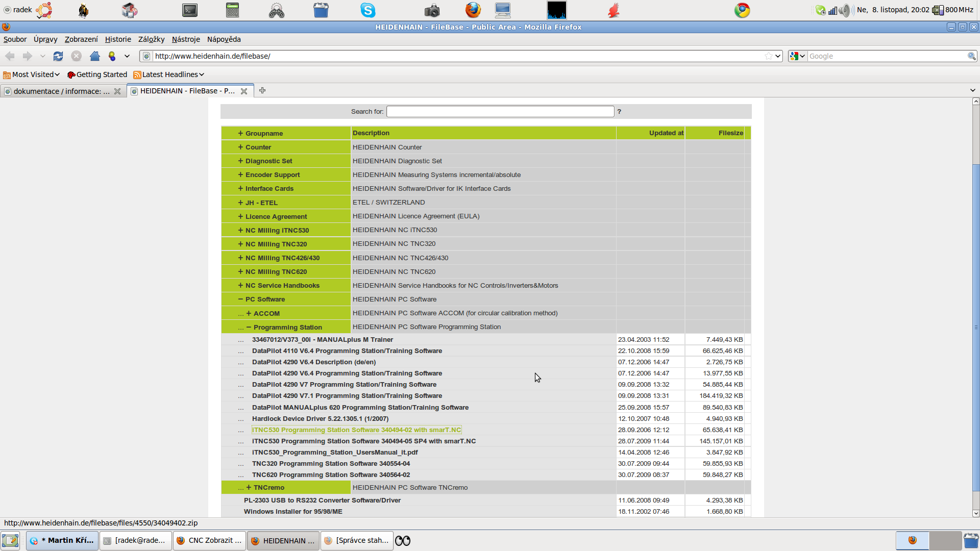Click the FileBase Search for input field
This screenshot has height=551, width=980.
[500, 111]
